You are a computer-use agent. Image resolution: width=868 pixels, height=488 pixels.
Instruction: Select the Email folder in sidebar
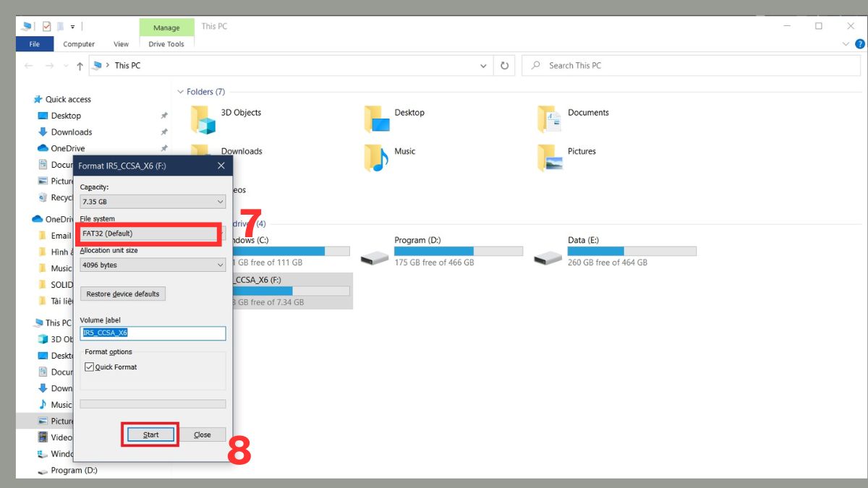(55, 236)
